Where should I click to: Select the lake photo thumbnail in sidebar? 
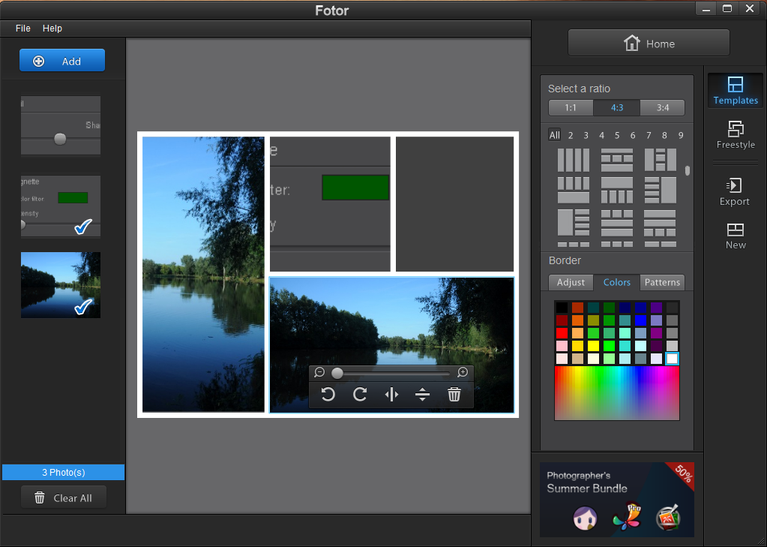pyautogui.click(x=61, y=285)
